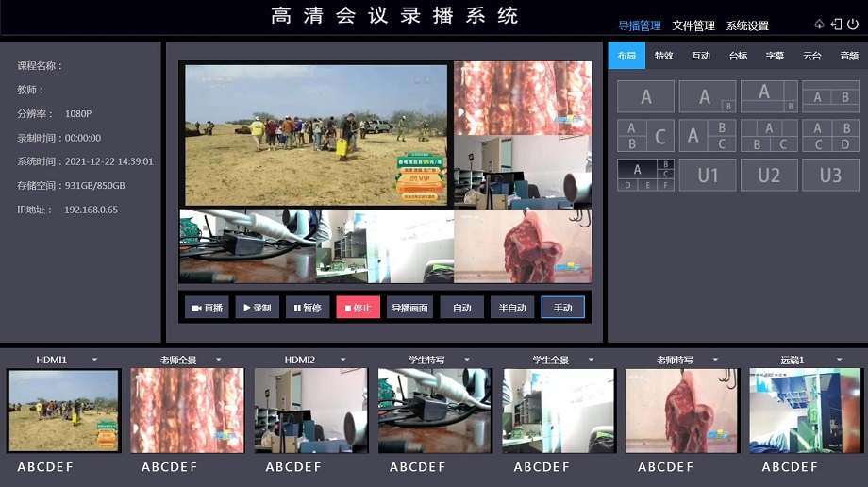The height and width of the screenshot is (487, 868).
Task: Open the 文件管理 menu
Action: pyautogui.click(x=693, y=25)
